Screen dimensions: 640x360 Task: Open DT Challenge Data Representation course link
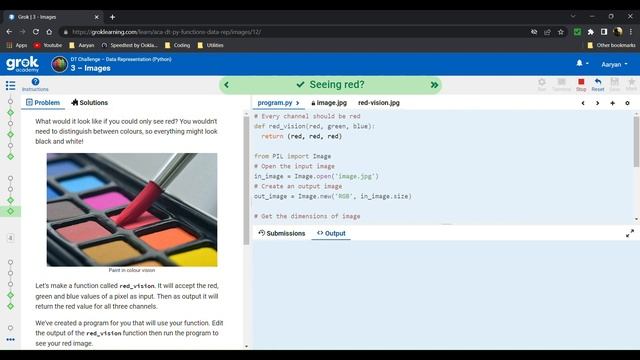click(x=121, y=59)
